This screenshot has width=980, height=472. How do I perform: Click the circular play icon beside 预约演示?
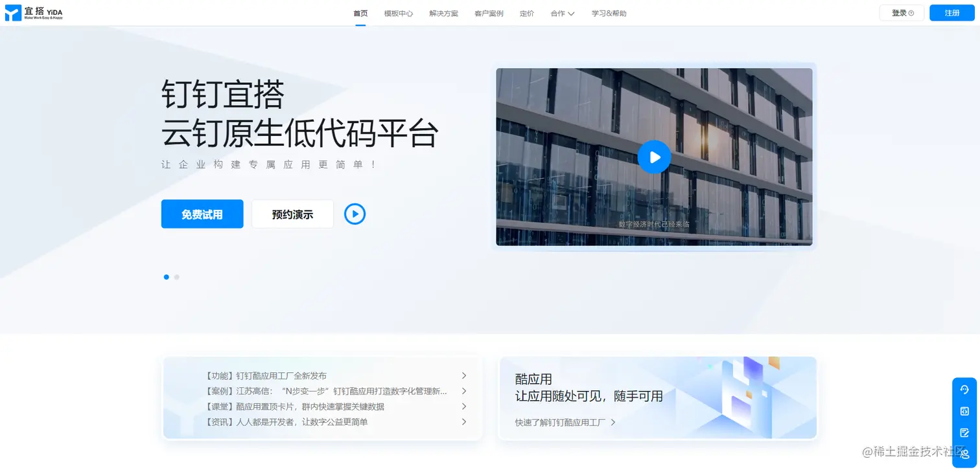(355, 214)
